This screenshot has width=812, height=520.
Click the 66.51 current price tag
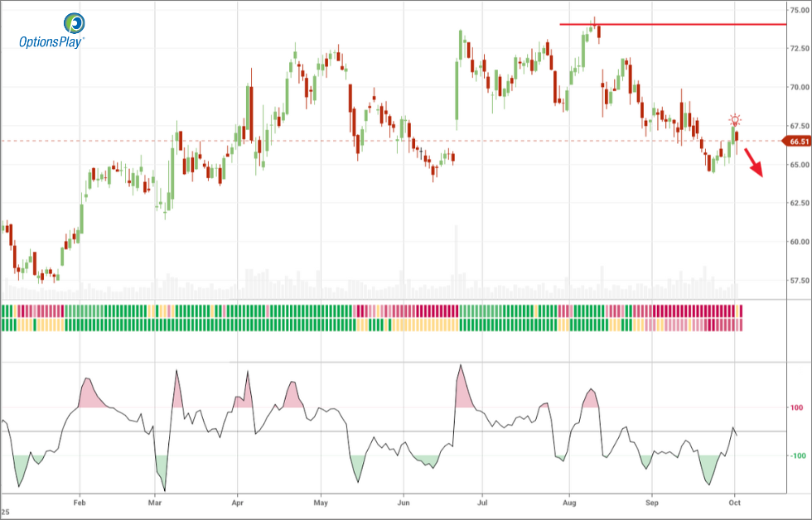point(797,142)
